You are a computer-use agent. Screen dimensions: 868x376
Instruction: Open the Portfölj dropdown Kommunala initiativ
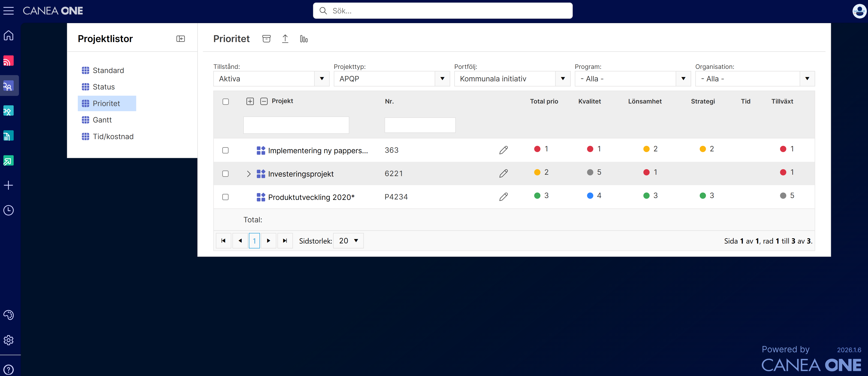(512, 79)
